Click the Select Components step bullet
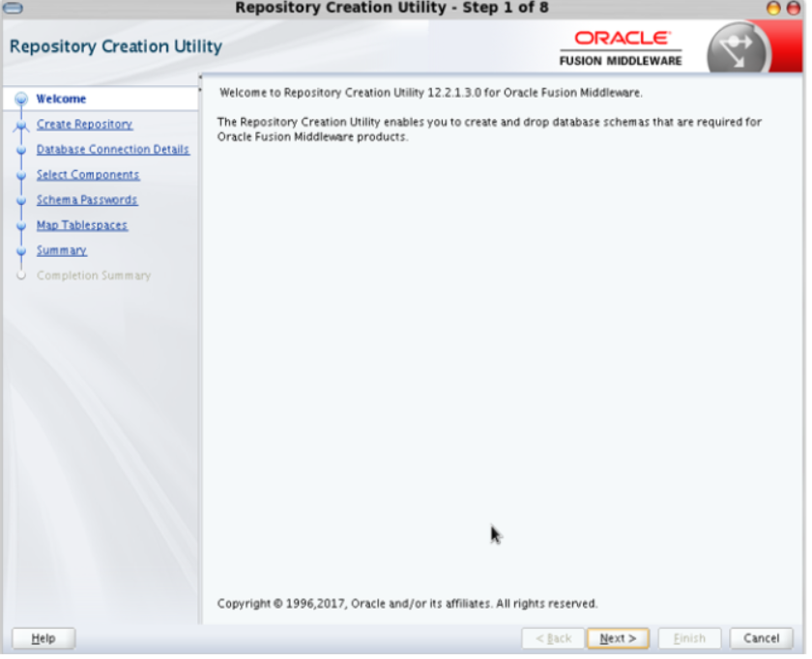 (x=21, y=176)
